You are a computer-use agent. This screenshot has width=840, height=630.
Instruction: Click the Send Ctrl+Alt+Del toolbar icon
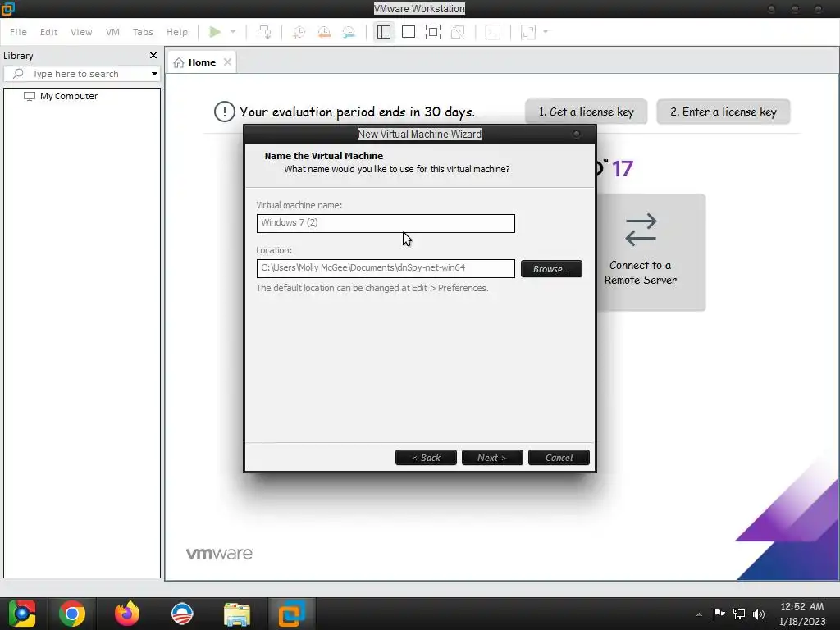coord(264,32)
